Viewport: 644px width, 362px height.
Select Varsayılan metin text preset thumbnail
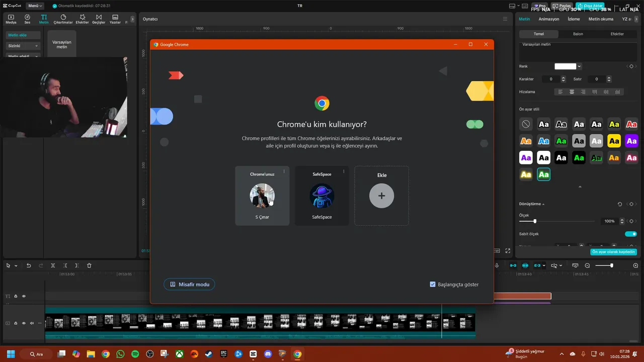click(x=62, y=44)
